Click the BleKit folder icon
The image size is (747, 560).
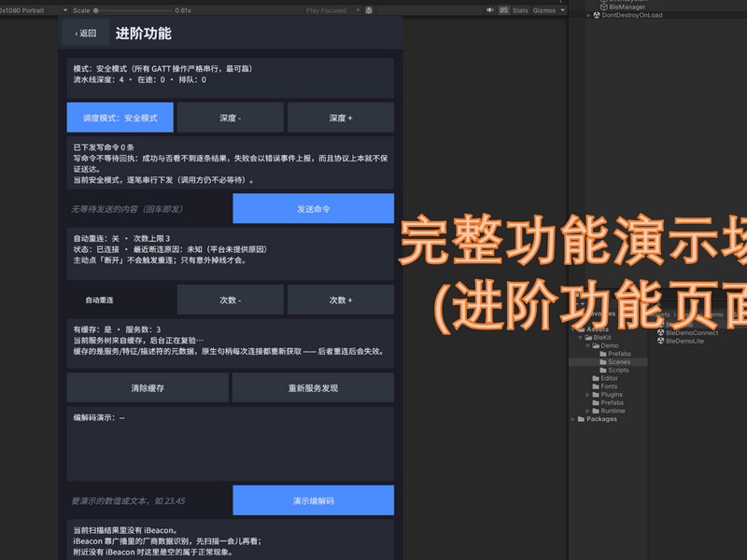pyautogui.click(x=588, y=337)
